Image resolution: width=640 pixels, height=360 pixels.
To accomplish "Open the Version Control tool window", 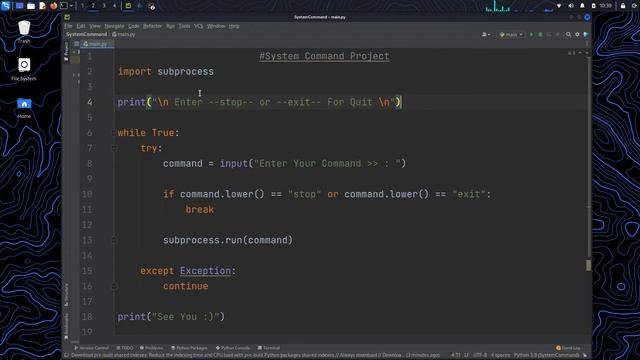I will click(x=91, y=348).
